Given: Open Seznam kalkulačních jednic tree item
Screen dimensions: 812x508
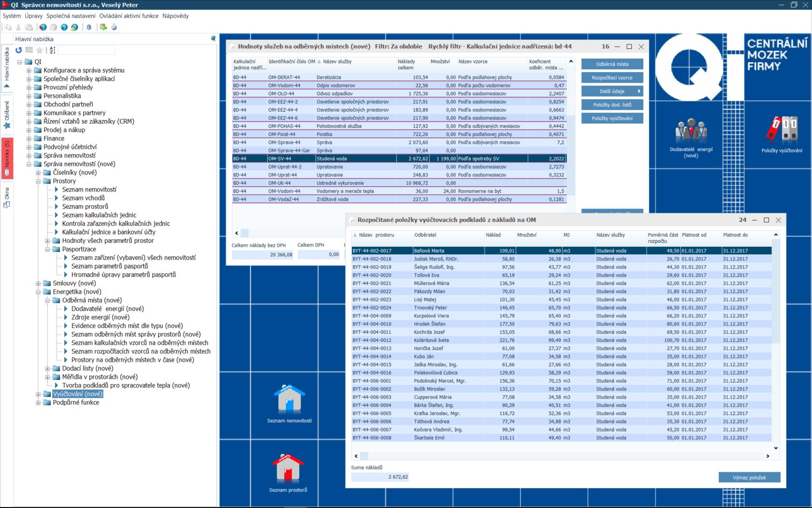Looking at the screenshot, I should click(x=99, y=215).
